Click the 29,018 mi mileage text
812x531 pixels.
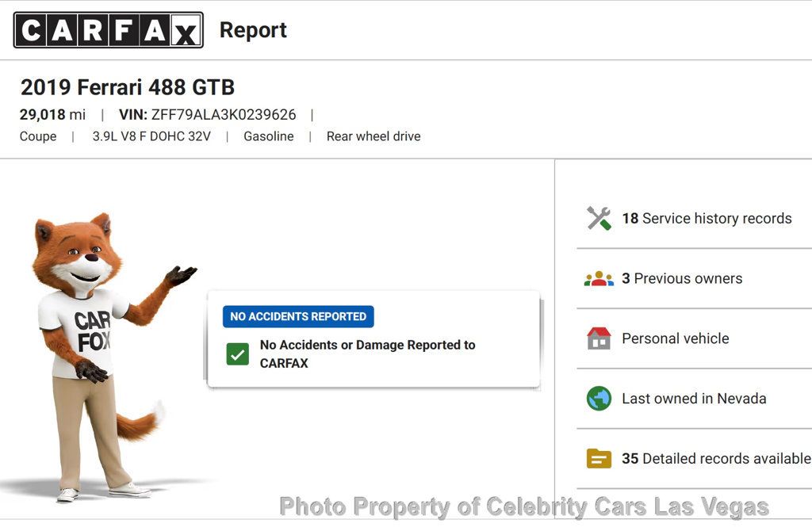pyautogui.click(x=52, y=115)
